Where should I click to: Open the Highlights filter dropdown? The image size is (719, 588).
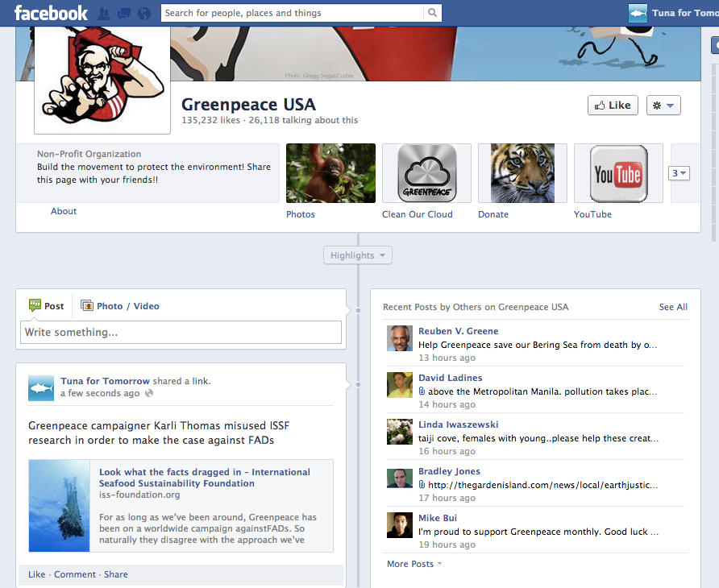tap(358, 255)
